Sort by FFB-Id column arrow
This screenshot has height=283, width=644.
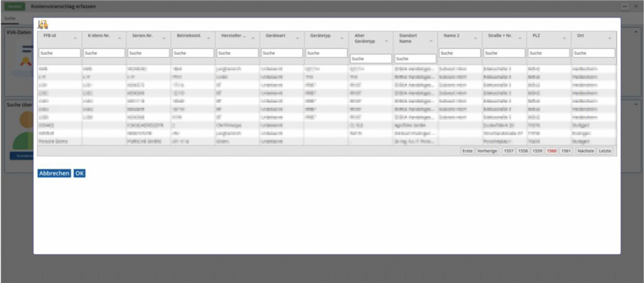click(75, 38)
